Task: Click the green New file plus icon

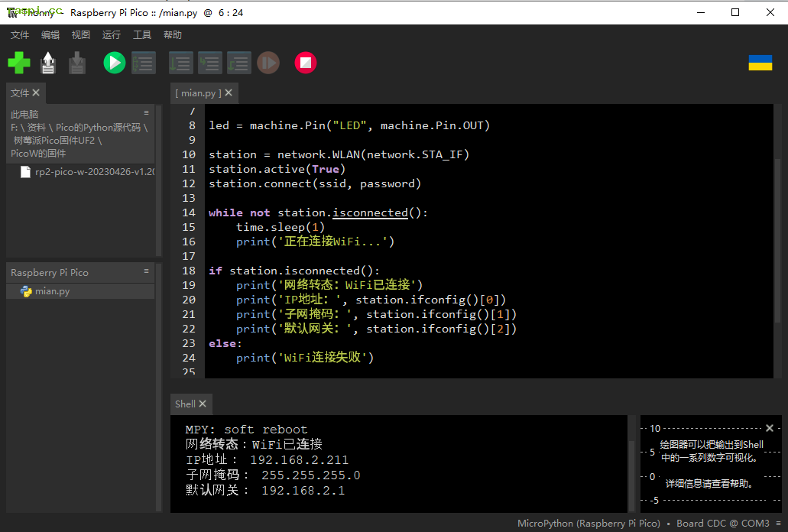Action: tap(19, 63)
